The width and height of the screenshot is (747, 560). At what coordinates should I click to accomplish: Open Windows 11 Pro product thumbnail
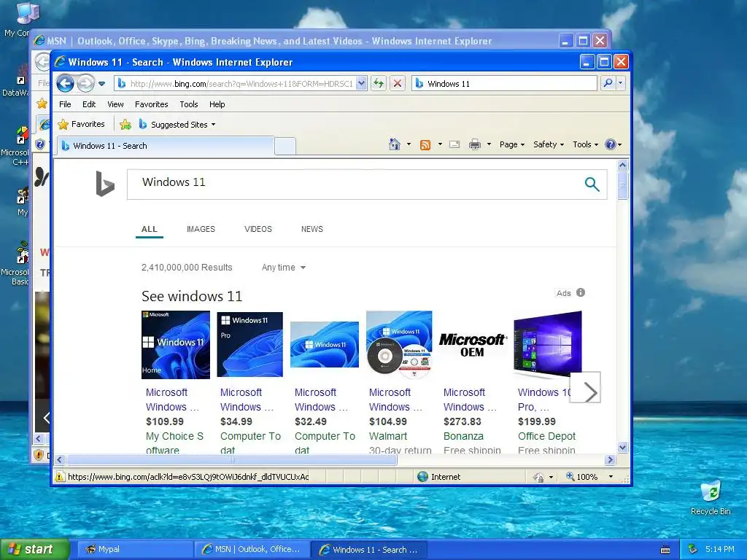(249, 344)
